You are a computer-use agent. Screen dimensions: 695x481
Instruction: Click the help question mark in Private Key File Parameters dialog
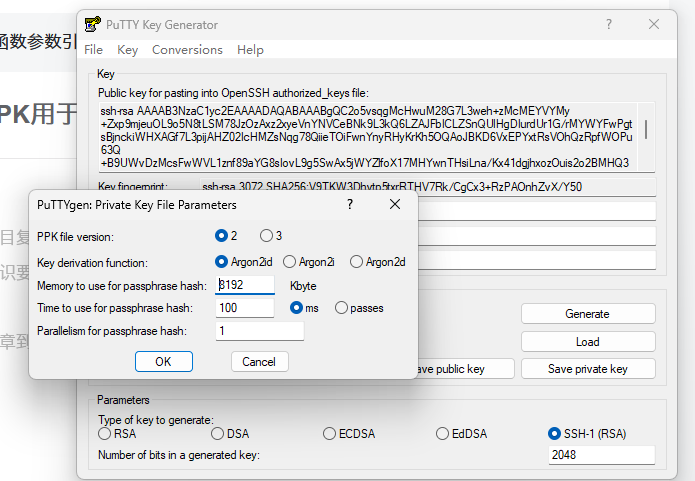tap(350, 204)
